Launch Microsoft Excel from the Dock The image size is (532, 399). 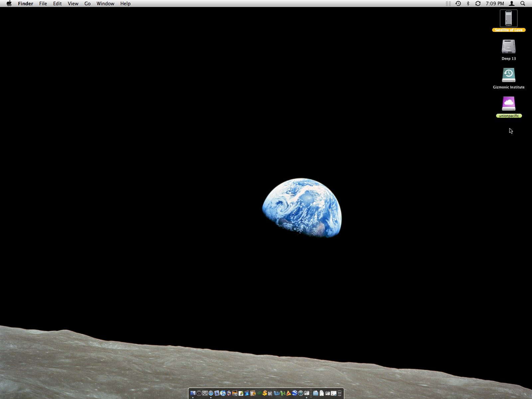(x=283, y=393)
